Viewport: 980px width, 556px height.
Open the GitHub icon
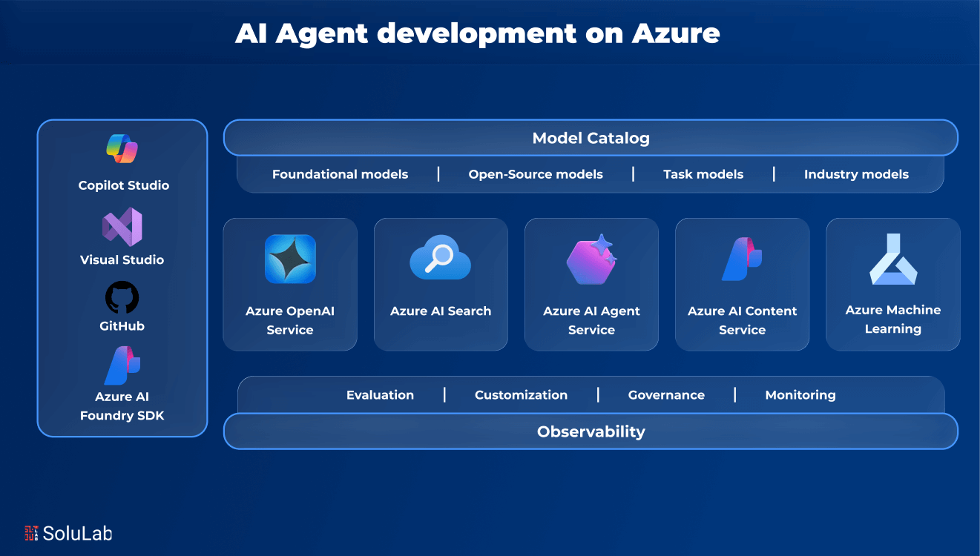pos(121,295)
